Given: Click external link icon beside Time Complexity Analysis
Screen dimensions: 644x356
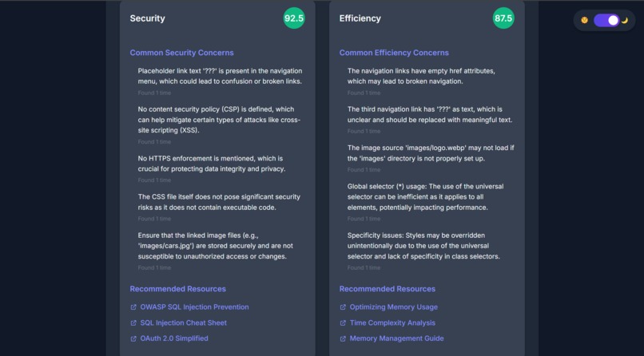Looking at the screenshot, I should click(x=343, y=323).
